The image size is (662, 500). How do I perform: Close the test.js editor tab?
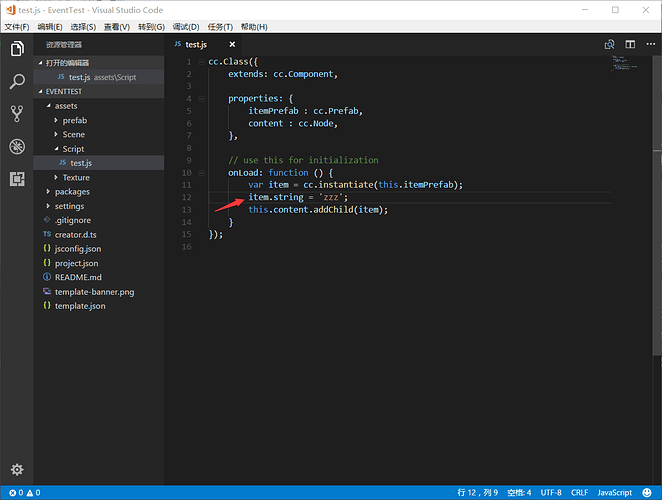232,44
